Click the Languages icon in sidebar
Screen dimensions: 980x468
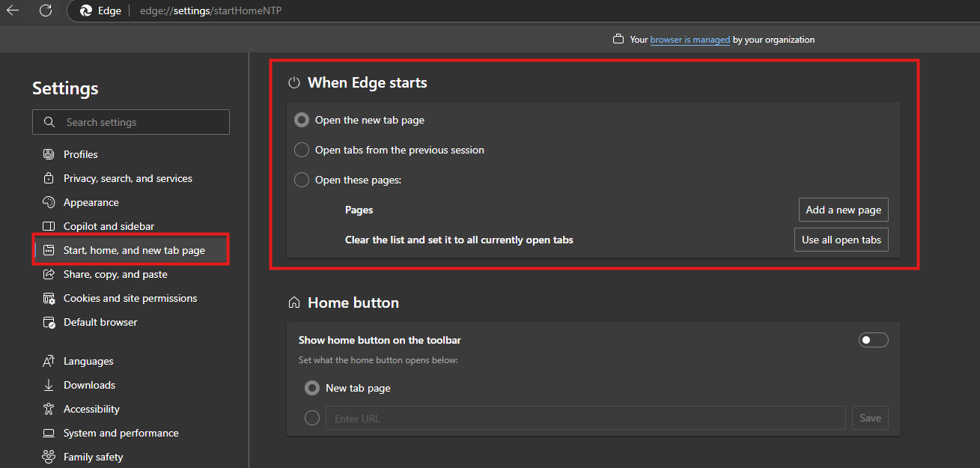point(49,361)
